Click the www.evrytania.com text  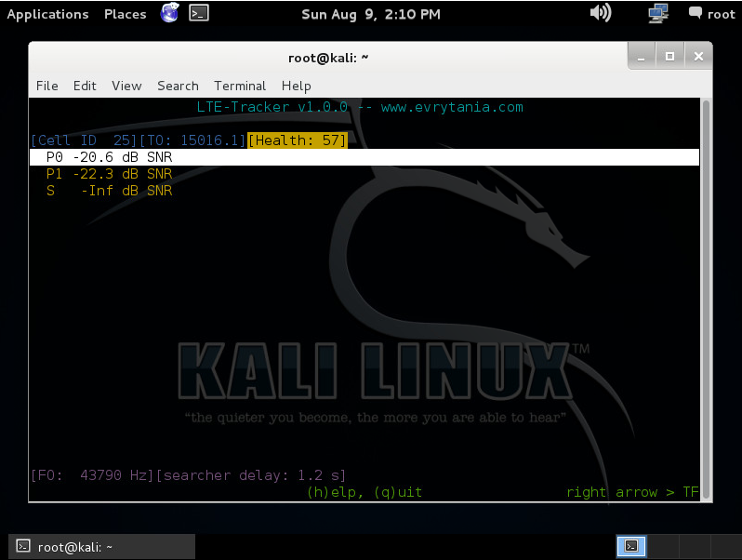pos(452,107)
